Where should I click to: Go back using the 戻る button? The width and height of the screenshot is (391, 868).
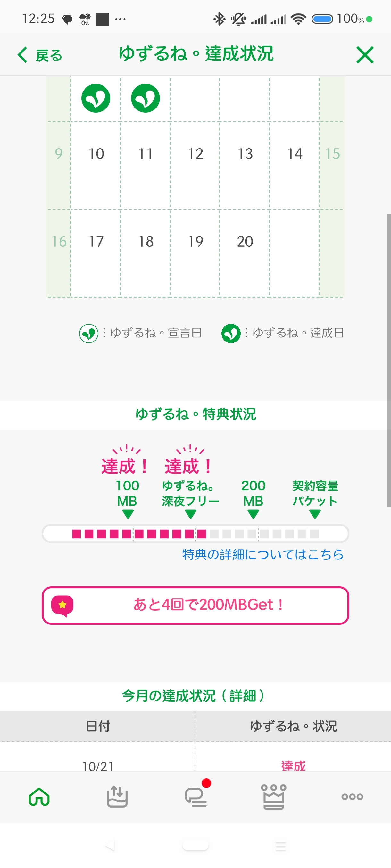(40, 55)
